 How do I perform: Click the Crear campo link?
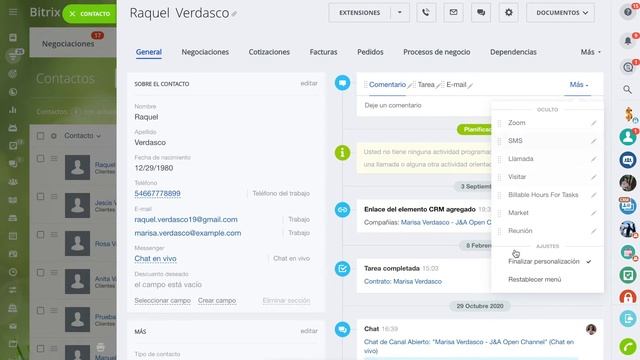tap(217, 301)
